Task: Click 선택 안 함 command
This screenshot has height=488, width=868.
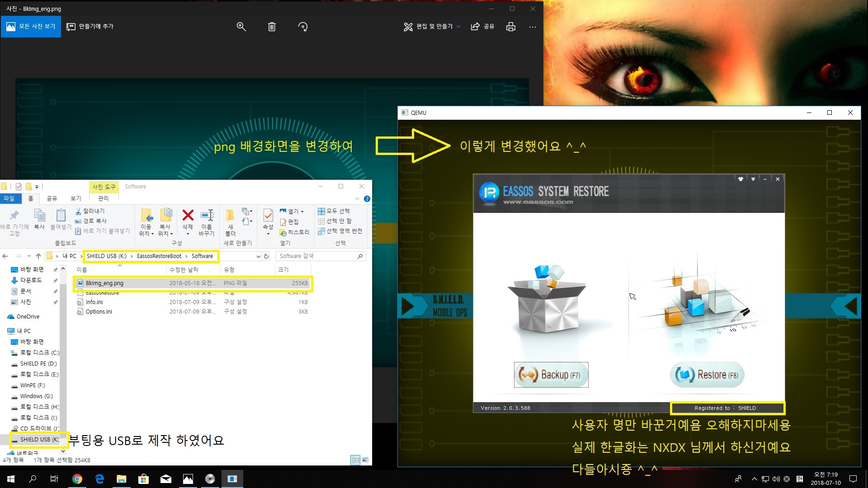Action: (335, 221)
